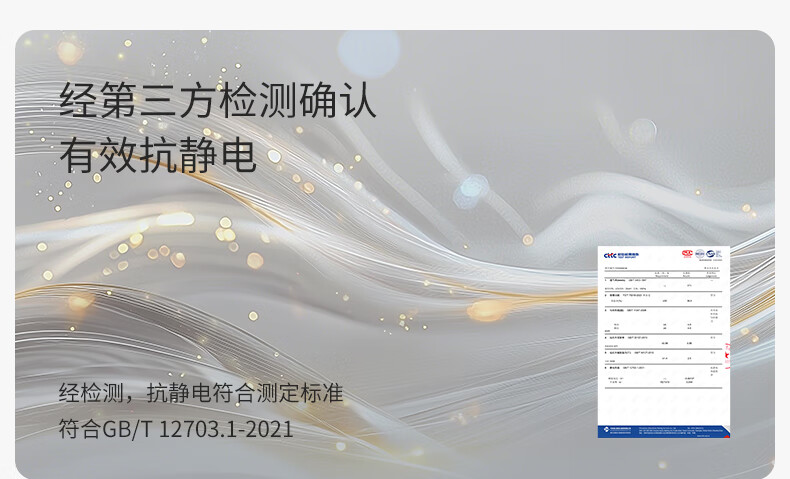Click the column header row of the report table
This screenshot has height=479, width=790.
tap(664, 277)
